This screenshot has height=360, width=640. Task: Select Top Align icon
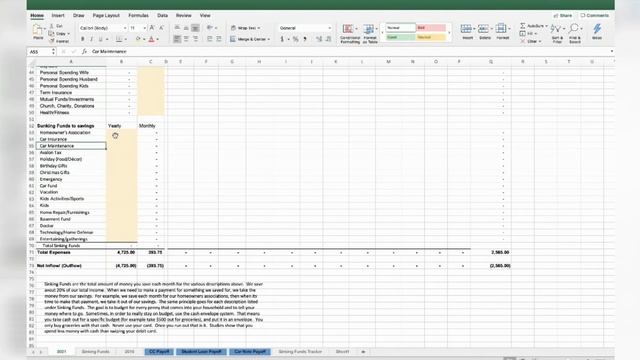pos(177,28)
